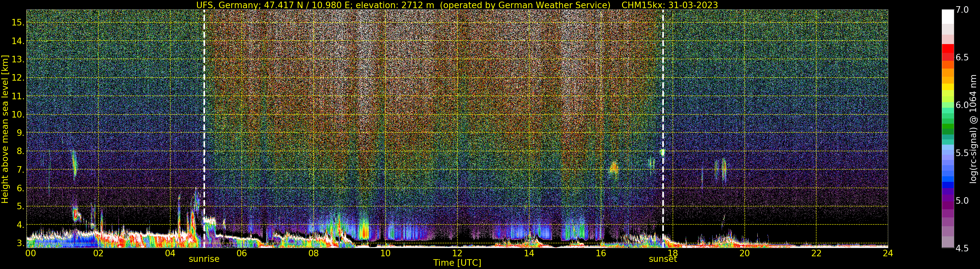This screenshot has height=269, width=980.
Task: Click the 13. height axis tick label
Action: point(18,59)
